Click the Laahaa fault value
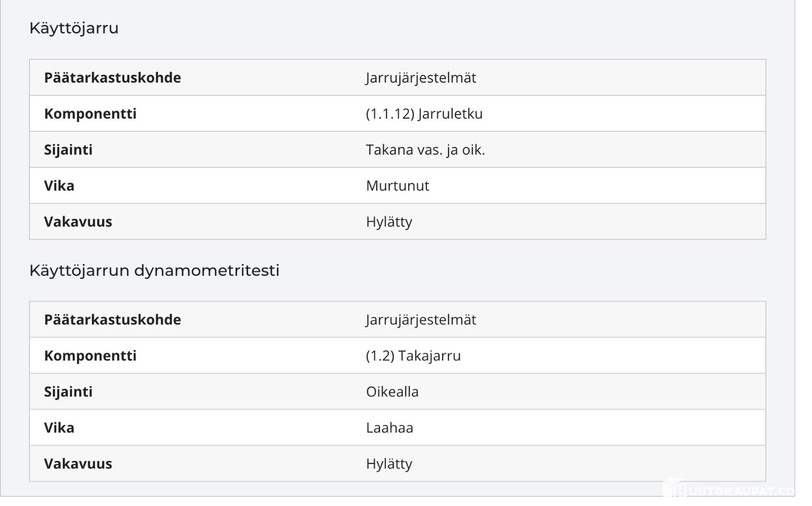This screenshot has height=506, width=812. click(390, 428)
